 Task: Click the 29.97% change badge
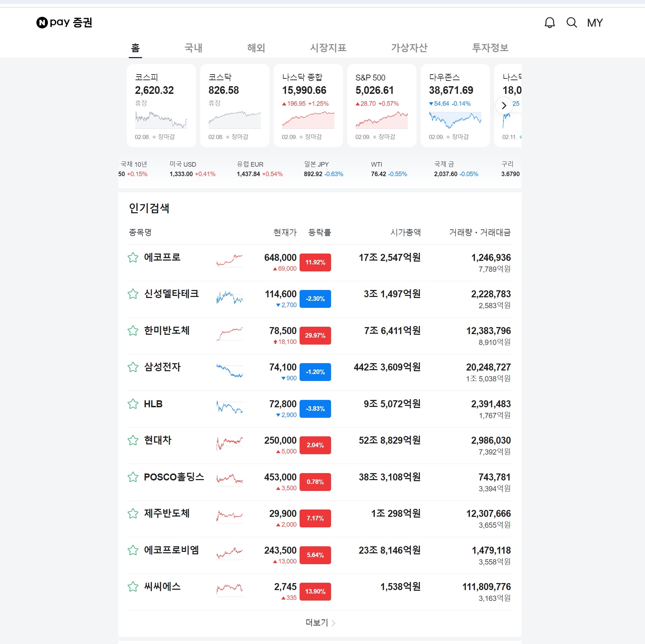coord(315,335)
